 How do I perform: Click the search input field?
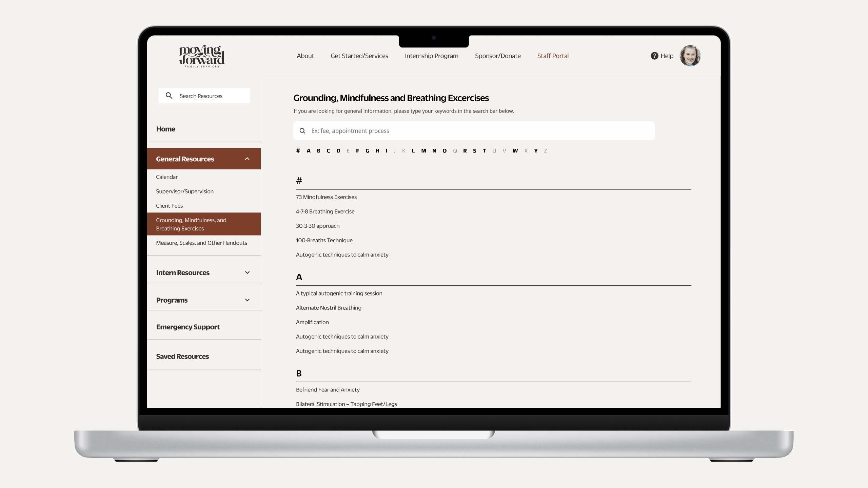click(474, 130)
